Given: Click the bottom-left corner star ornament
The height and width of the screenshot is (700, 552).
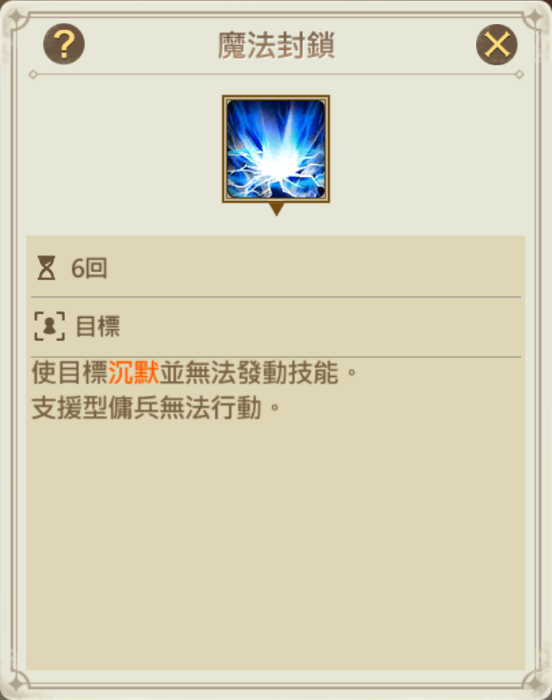Looking at the screenshot, I should tap(19, 683).
